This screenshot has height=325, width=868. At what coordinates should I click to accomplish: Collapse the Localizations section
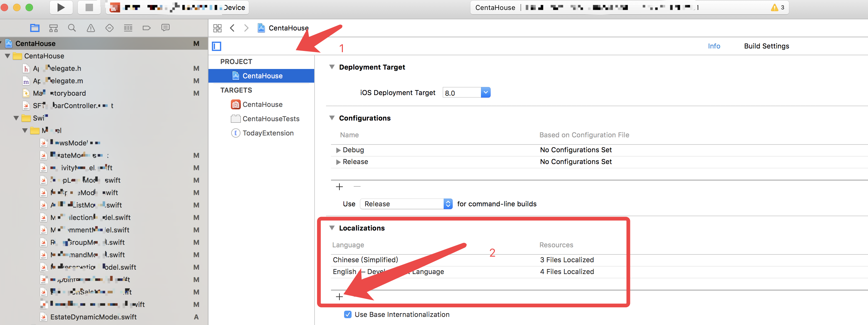point(332,228)
